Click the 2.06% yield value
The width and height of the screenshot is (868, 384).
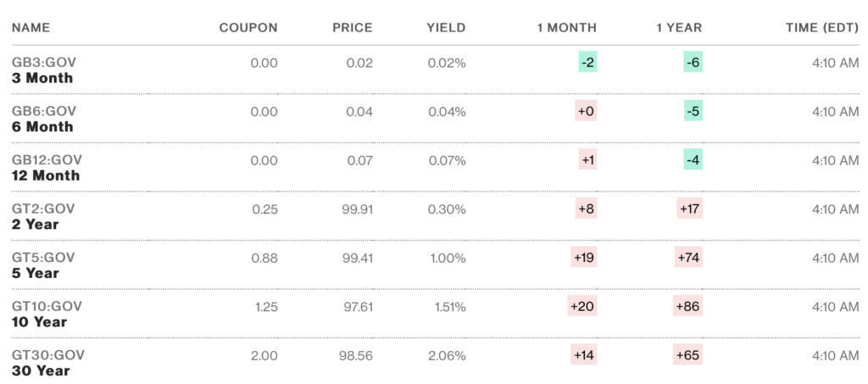446,355
